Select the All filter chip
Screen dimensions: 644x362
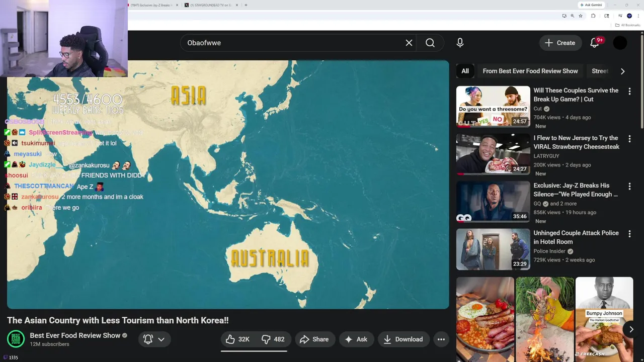pyautogui.click(x=465, y=71)
